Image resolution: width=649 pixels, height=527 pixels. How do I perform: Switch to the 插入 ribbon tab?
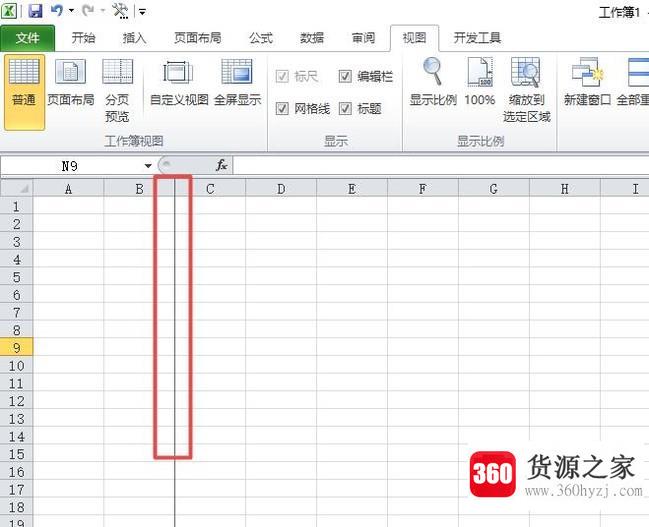pyautogui.click(x=135, y=38)
